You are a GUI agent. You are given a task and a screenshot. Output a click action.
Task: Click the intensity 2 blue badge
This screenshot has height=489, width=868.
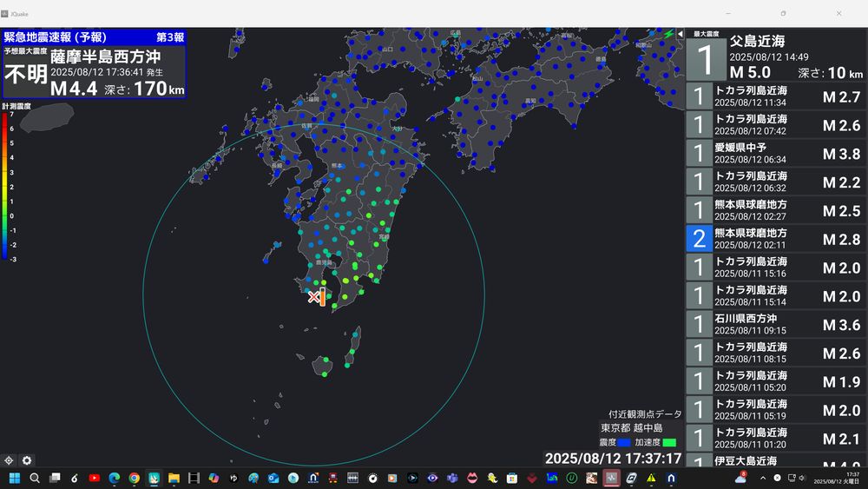tap(699, 239)
